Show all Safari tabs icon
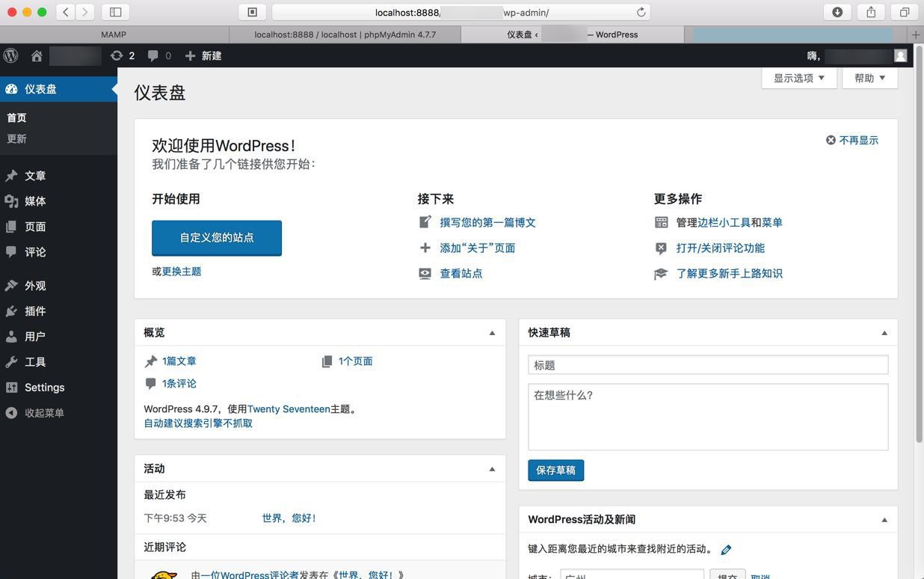The image size is (924, 579). coord(905,12)
